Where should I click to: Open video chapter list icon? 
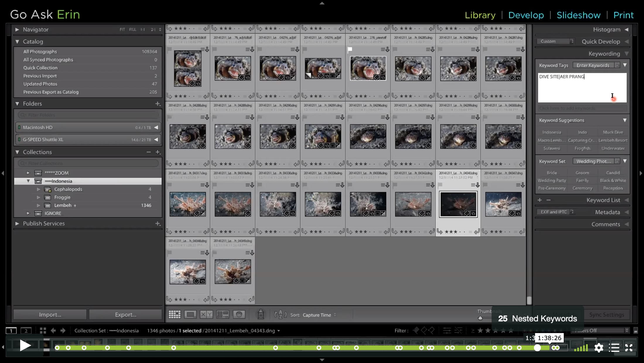pyautogui.click(x=614, y=348)
